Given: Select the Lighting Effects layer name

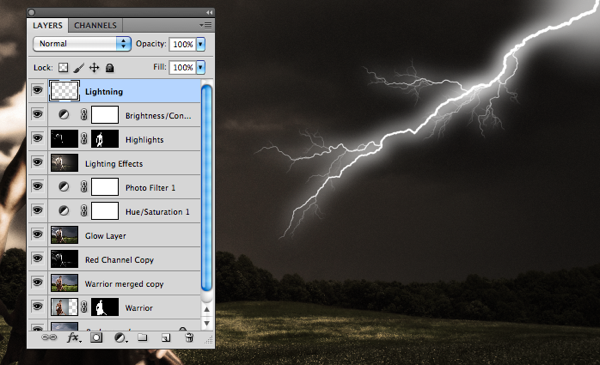Looking at the screenshot, I should click(114, 164).
